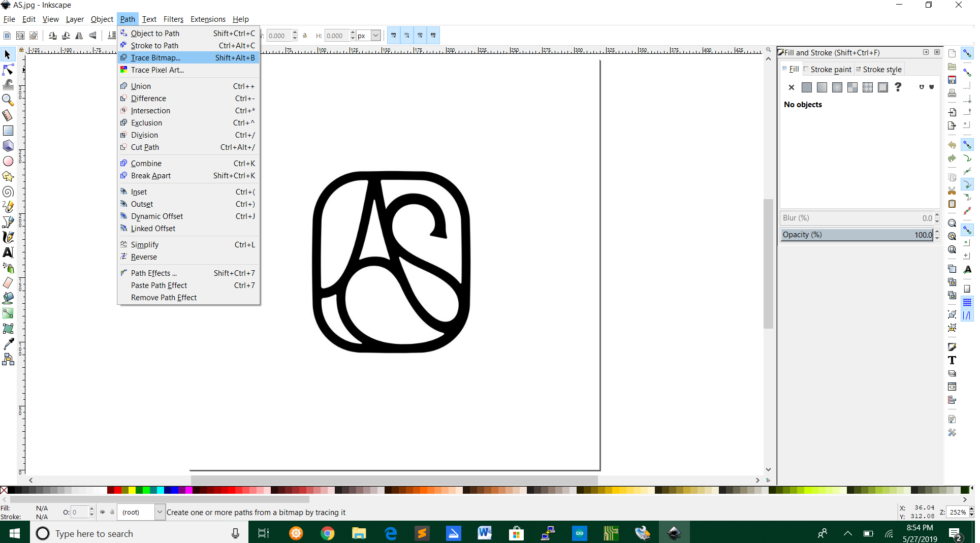The width and height of the screenshot is (980, 543).
Task: Click Union in the Path menu
Action: tap(188, 86)
